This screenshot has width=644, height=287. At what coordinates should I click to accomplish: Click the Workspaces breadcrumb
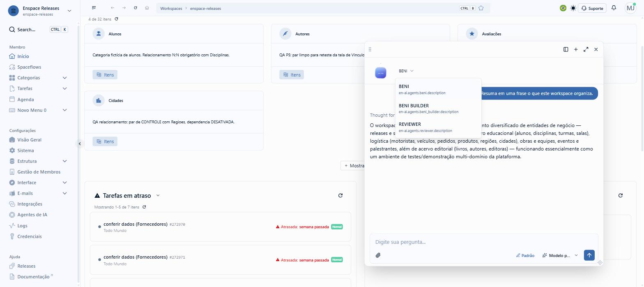[x=171, y=8]
